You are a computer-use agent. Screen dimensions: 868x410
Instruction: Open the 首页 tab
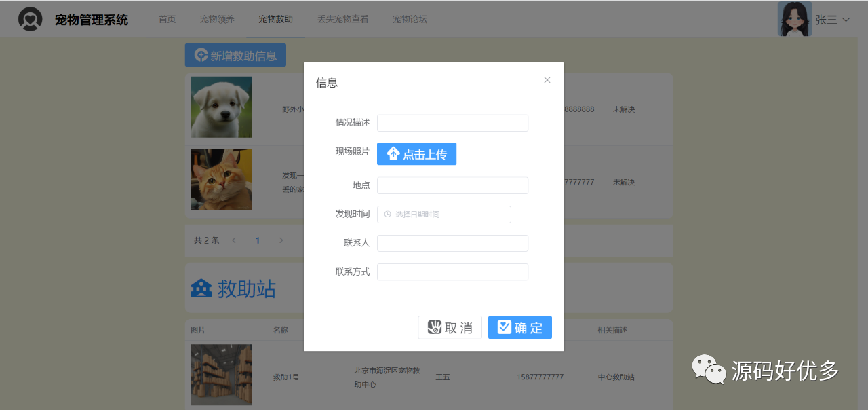coord(167,19)
